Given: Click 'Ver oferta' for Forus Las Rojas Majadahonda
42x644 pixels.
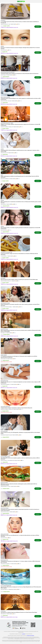Looking at the screenshot, I should (38, 591).
